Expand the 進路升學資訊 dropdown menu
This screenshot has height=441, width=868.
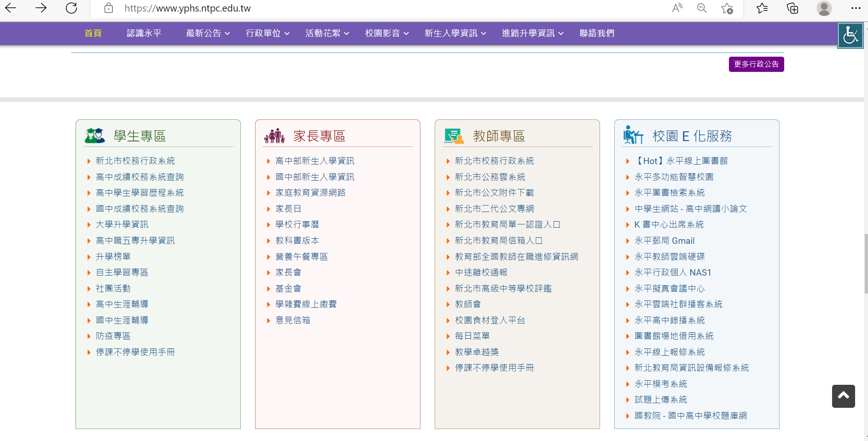[532, 33]
